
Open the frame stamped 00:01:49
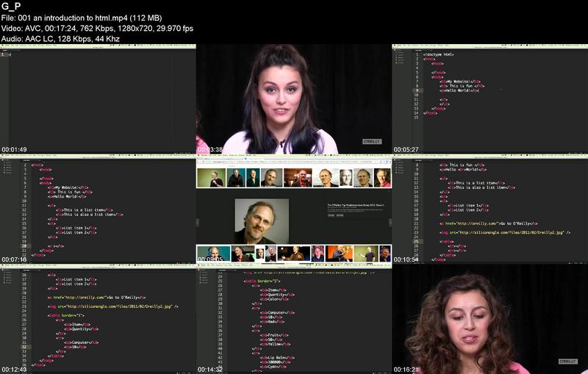click(x=98, y=99)
